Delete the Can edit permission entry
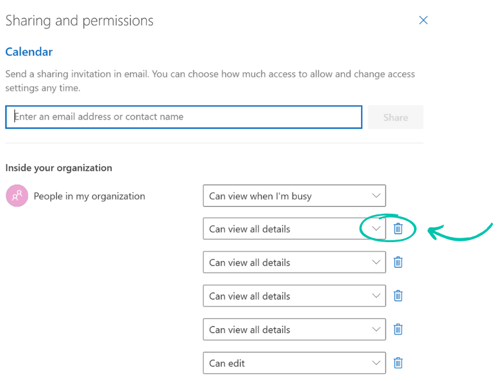Viewport: 500px width, 381px height. click(x=398, y=363)
